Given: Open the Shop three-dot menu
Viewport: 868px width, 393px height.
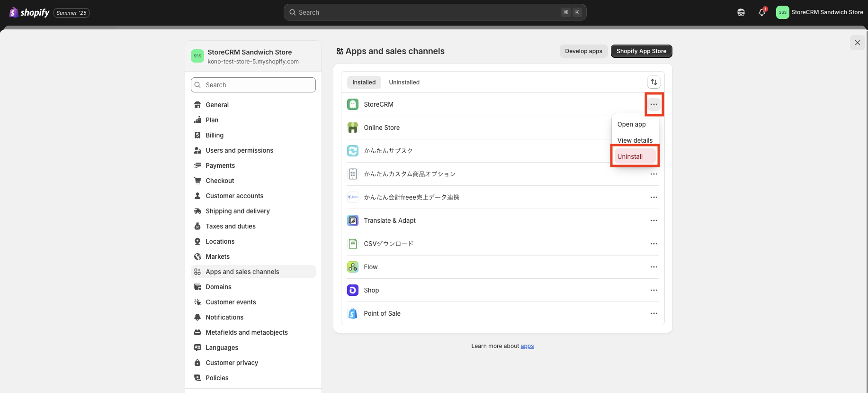Looking at the screenshot, I should pos(654,290).
